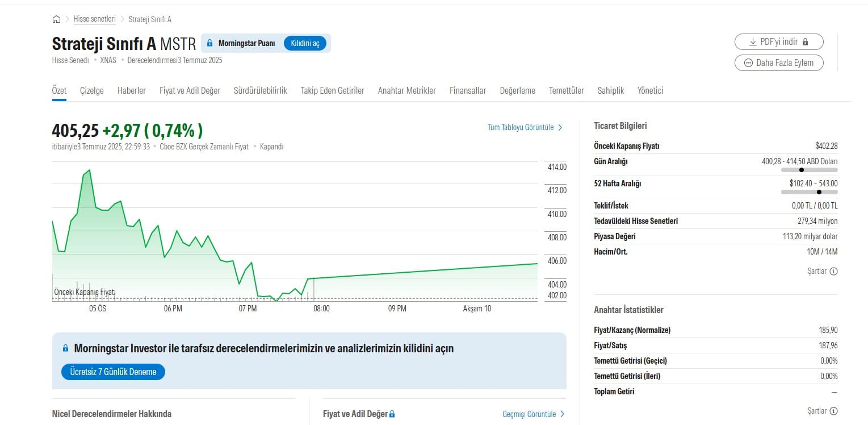The image size is (868, 425).
Task: Click the price value 405,25
Action: (76, 131)
